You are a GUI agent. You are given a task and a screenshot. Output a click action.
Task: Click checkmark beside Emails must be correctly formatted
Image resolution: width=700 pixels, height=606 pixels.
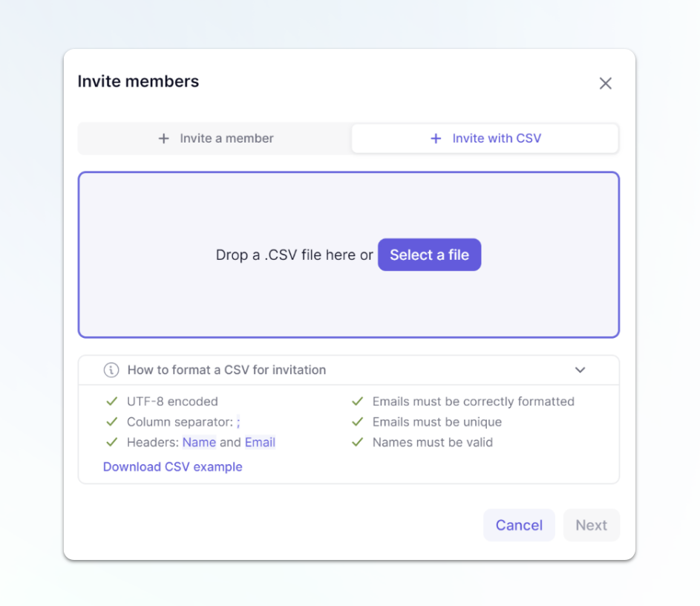[x=358, y=401]
